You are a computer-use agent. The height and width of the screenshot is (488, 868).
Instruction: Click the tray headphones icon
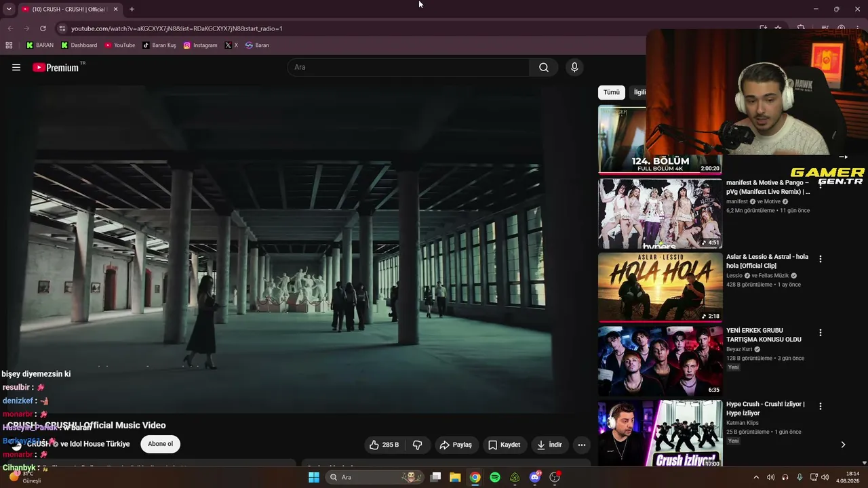tap(785, 477)
